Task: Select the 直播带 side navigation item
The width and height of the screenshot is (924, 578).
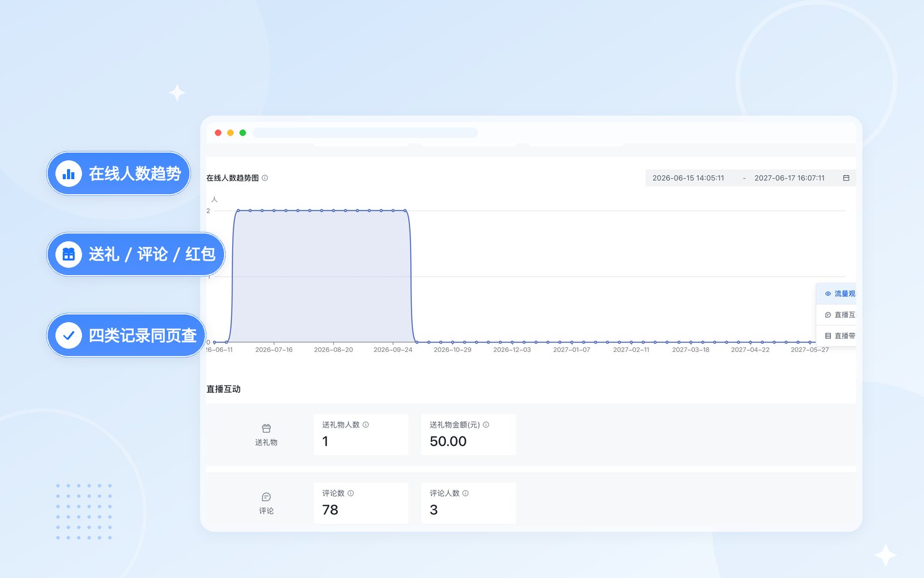Action: pyautogui.click(x=836, y=336)
